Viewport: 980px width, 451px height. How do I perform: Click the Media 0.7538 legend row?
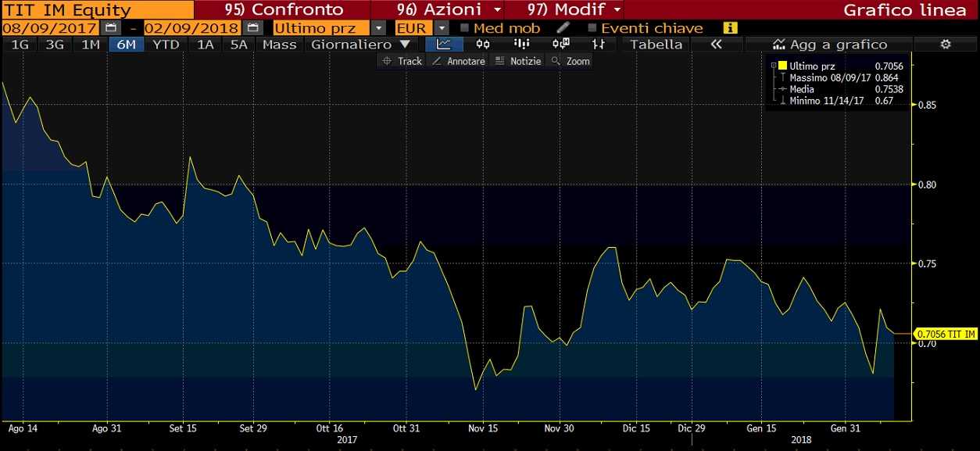846,89
